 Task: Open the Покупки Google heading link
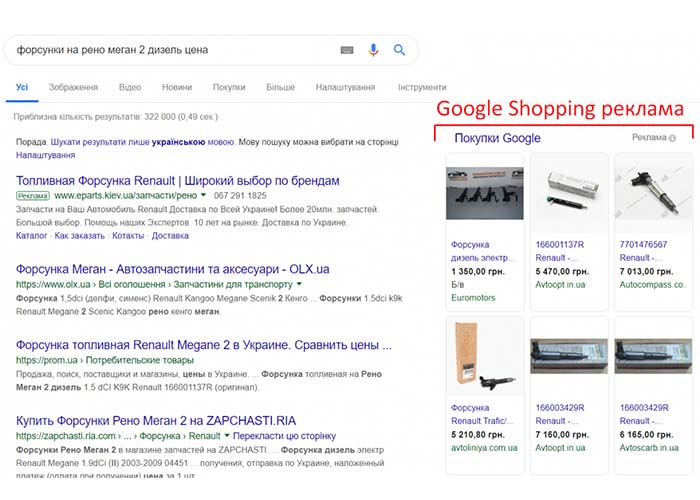pos(497,138)
